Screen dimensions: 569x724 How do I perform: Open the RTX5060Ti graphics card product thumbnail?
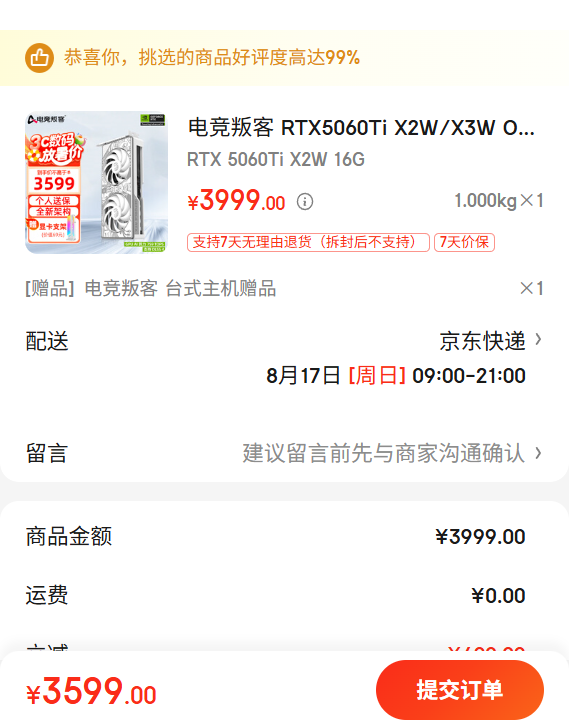pyautogui.click(x=96, y=182)
